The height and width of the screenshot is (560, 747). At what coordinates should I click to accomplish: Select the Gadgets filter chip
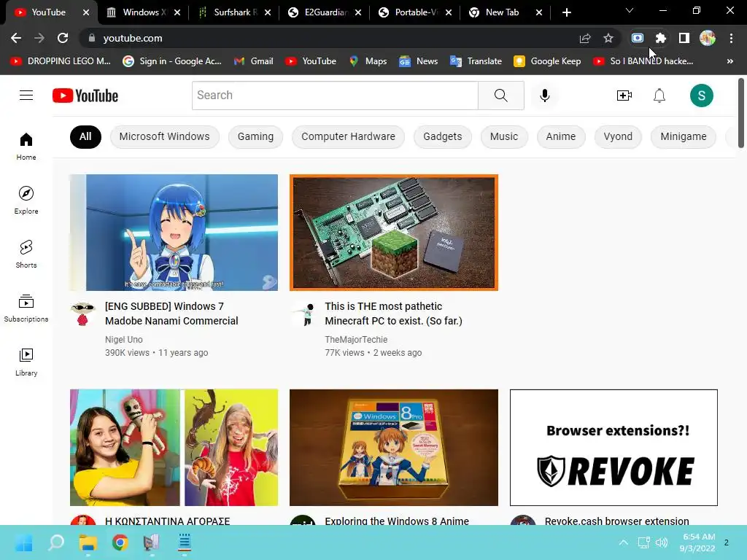click(443, 136)
